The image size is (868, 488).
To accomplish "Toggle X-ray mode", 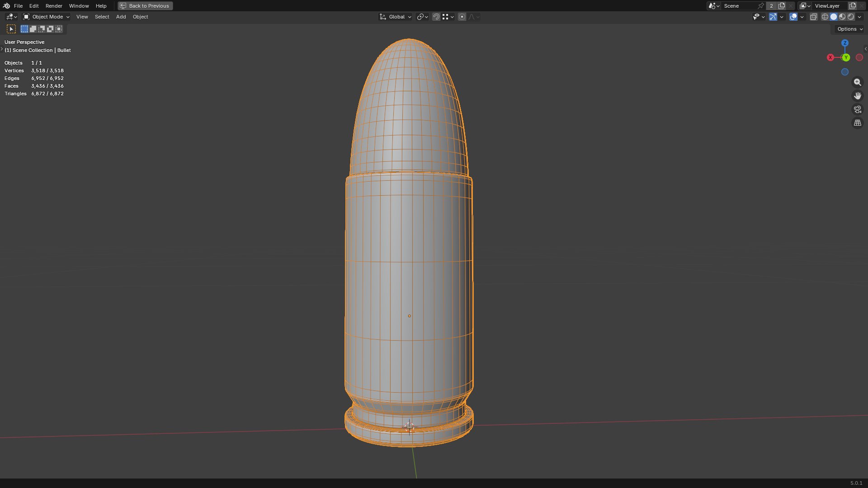I will (813, 17).
